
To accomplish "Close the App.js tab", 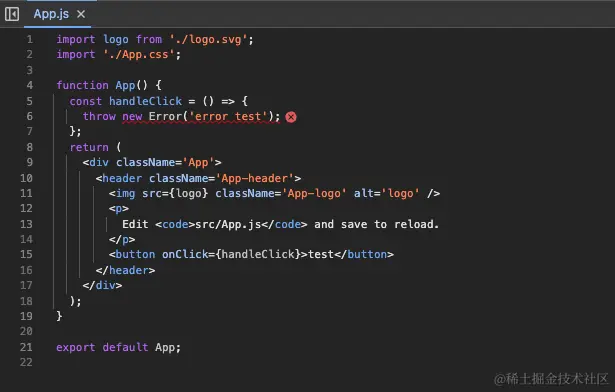I will pyautogui.click(x=81, y=14).
